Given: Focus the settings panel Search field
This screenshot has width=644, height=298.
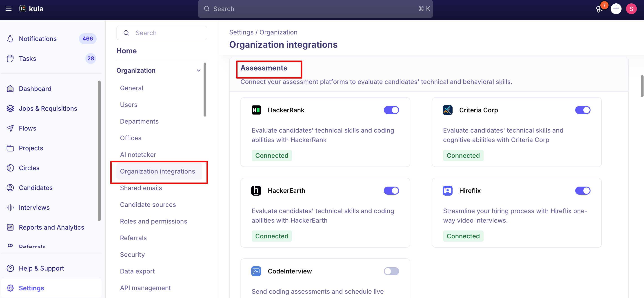Looking at the screenshot, I should [162, 33].
